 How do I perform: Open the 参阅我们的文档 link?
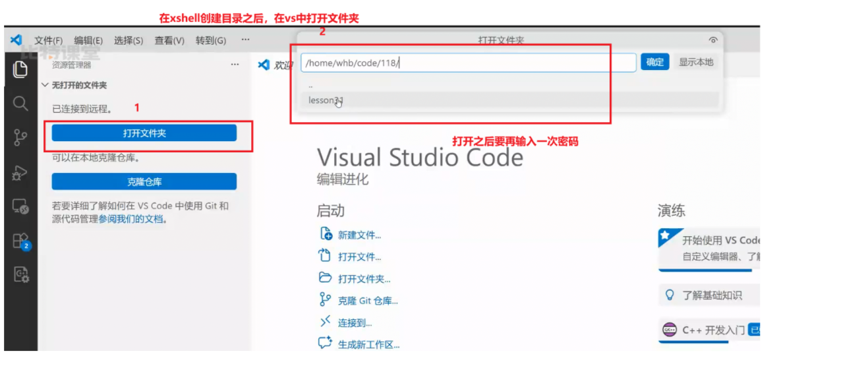click(x=130, y=219)
